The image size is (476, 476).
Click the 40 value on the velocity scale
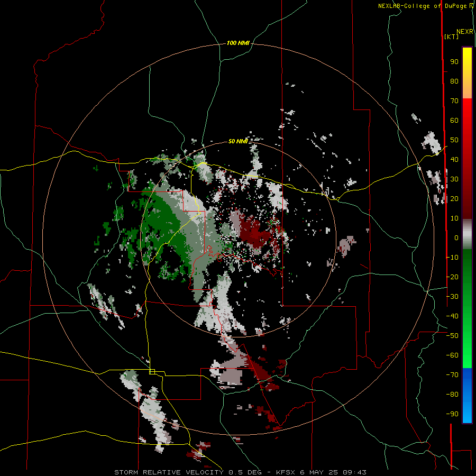454,160
